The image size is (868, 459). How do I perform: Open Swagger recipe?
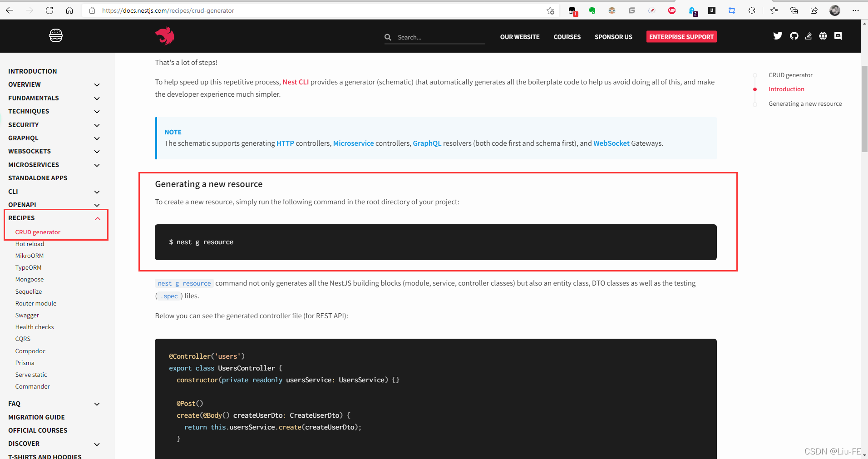(27, 315)
